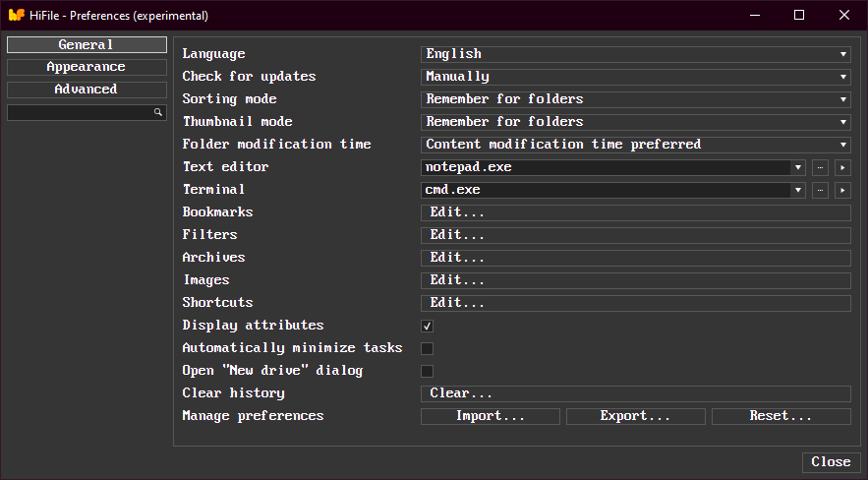This screenshot has width=868, height=480.
Task: Click the arrow button next to Terminal
Action: point(842,190)
